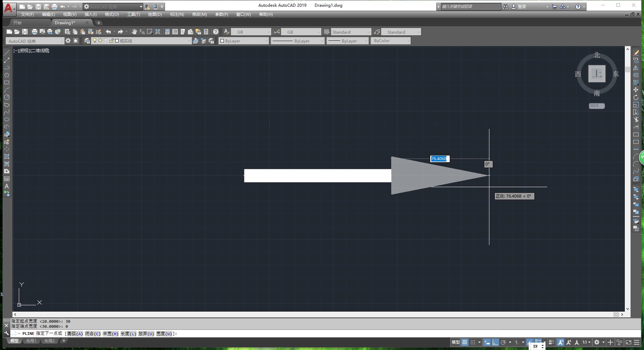Switch to the 布局1 layout tab
Image resolution: width=644 pixels, height=350 pixels.
coord(31,341)
